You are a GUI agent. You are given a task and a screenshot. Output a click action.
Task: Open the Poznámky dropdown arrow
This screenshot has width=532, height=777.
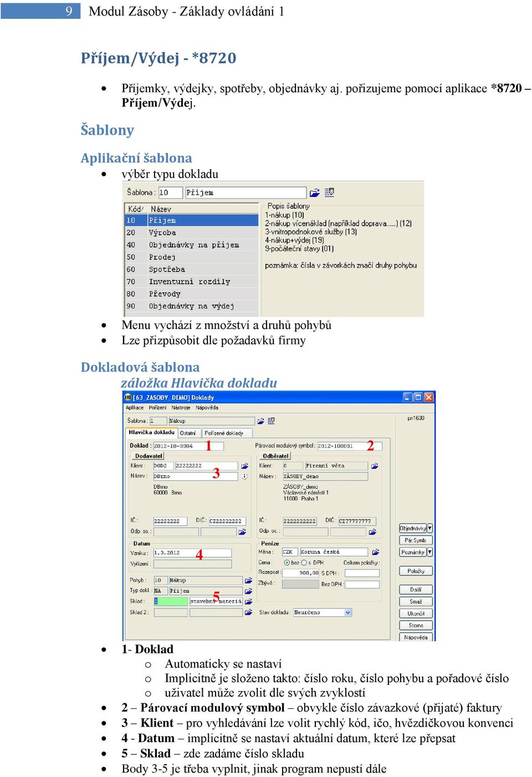[x=429, y=552]
